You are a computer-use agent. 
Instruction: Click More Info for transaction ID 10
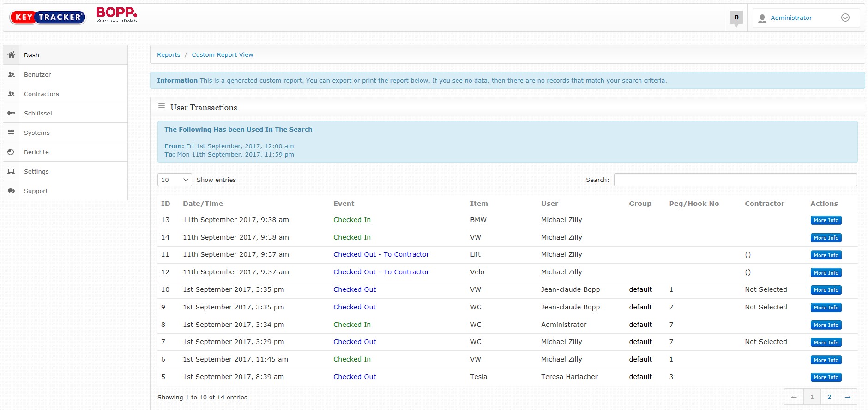[x=826, y=290]
